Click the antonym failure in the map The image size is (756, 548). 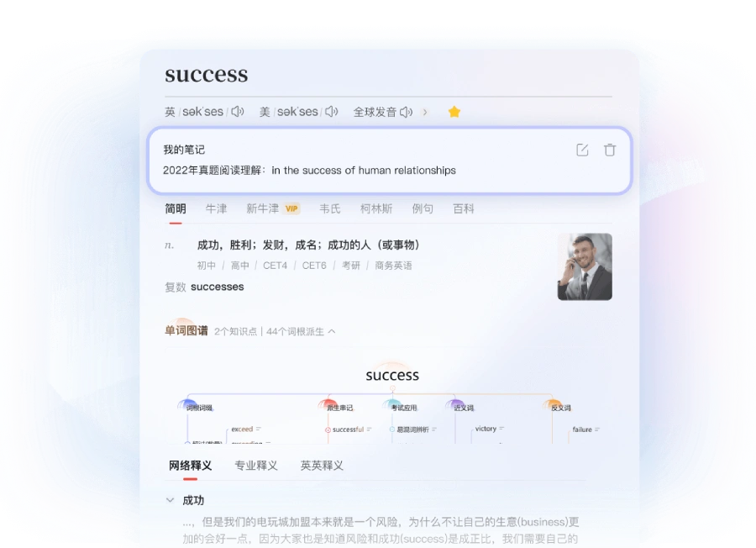coord(582,429)
